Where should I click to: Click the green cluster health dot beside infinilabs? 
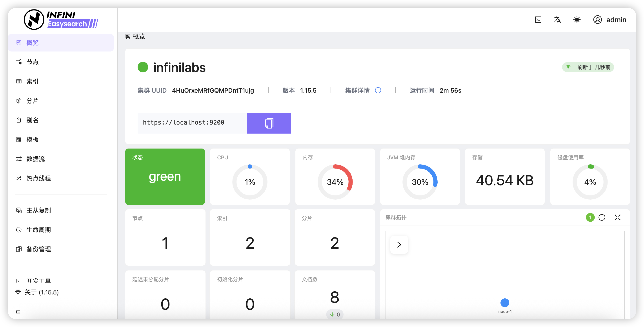coord(143,67)
